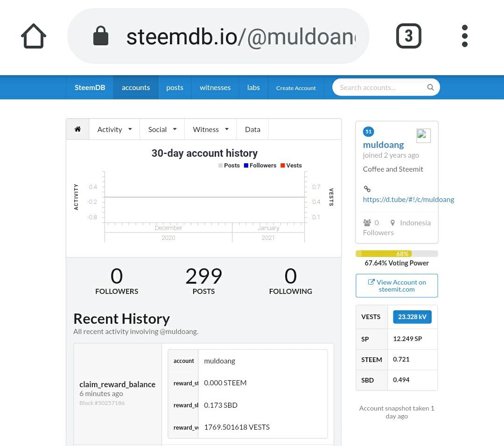Screen dimensions: 504x446
Task: Click the chain link icon above d.tube URL
Action: (x=367, y=188)
